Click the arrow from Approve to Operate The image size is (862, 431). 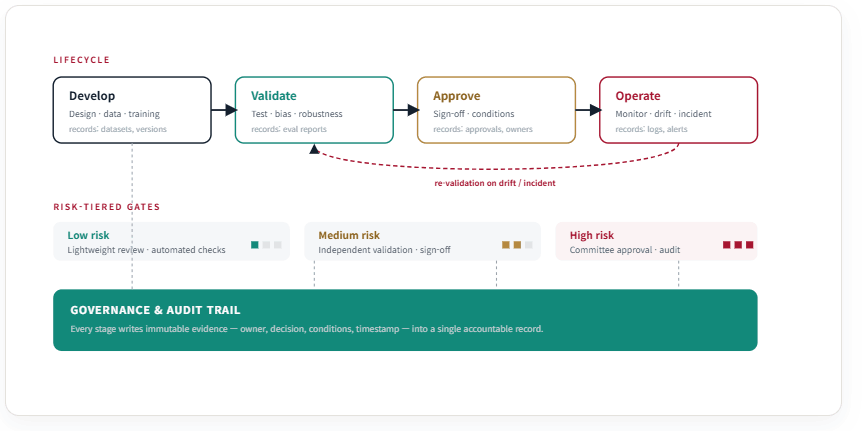(588, 110)
